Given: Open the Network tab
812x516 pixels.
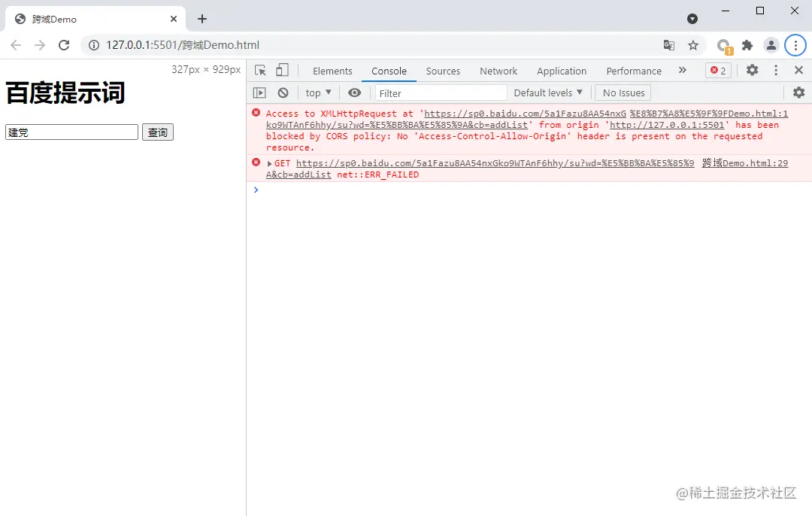Looking at the screenshot, I should pyautogui.click(x=498, y=71).
